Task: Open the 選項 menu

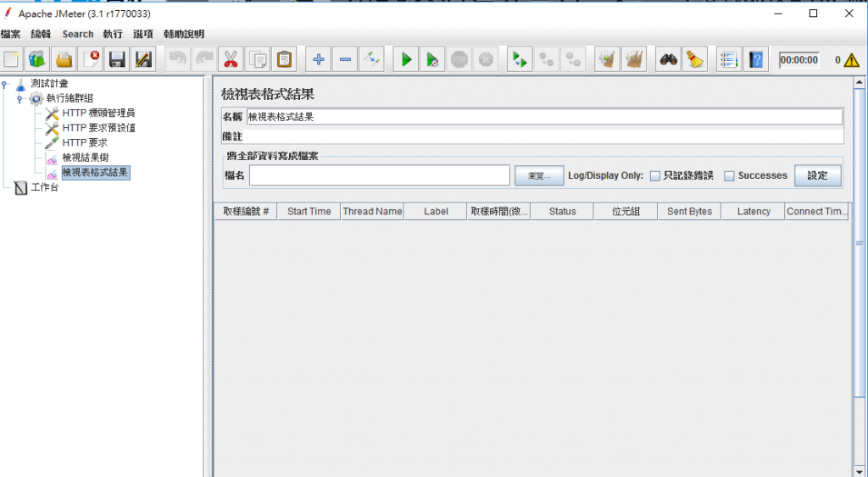Action: (x=143, y=34)
